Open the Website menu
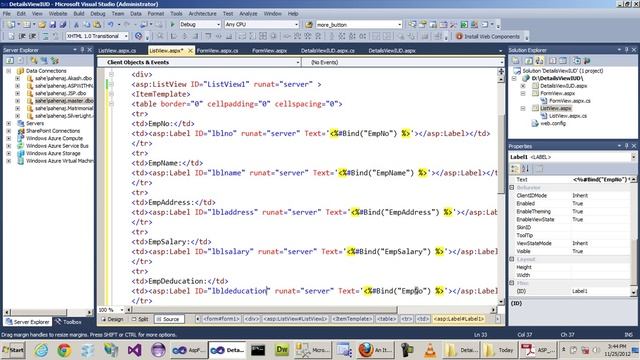The height and width of the screenshot is (360, 640). coord(58,13)
